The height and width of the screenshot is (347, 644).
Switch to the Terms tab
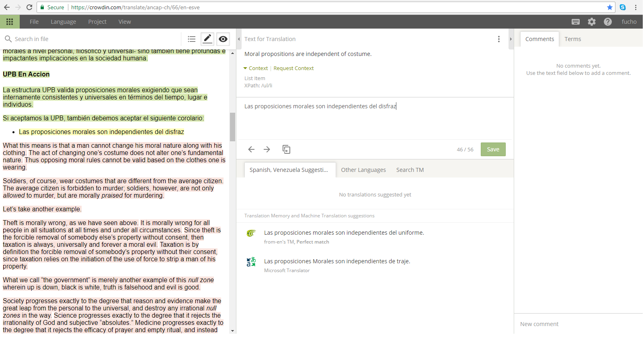click(573, 39)
